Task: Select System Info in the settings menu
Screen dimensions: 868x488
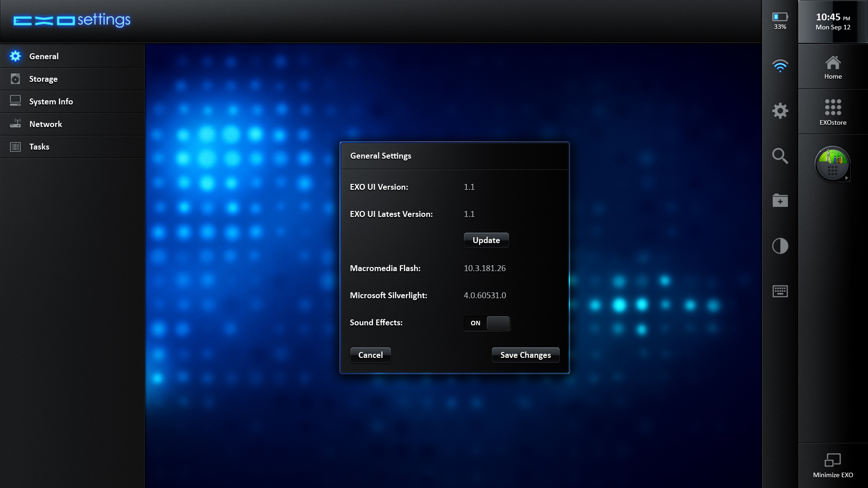Action: pyautogui.click(x=72, y=101)
